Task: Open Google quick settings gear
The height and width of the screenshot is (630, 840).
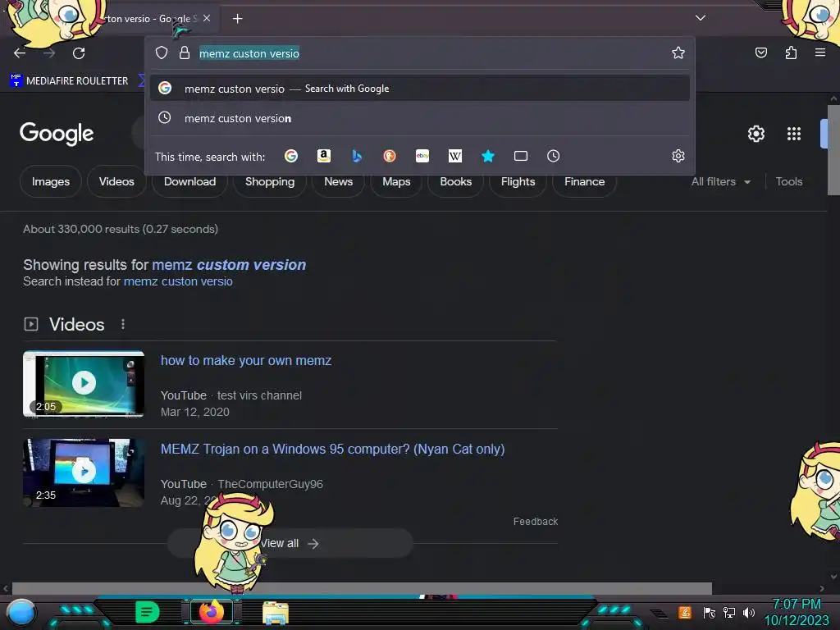Action: point(756,134)
